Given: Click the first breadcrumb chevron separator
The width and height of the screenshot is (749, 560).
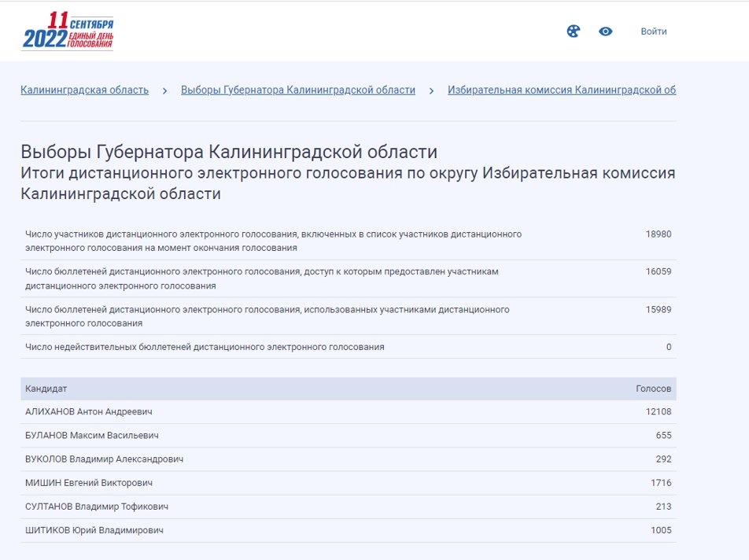Looking at the screenshot, I should click(x=164, y=90).
